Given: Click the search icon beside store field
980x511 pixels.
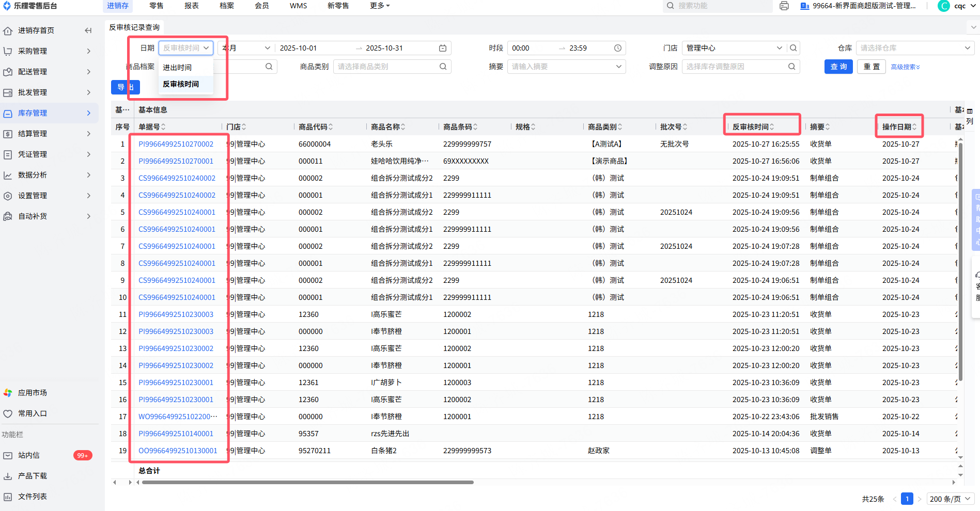Looking at the screenshot, I should (794, 48).
